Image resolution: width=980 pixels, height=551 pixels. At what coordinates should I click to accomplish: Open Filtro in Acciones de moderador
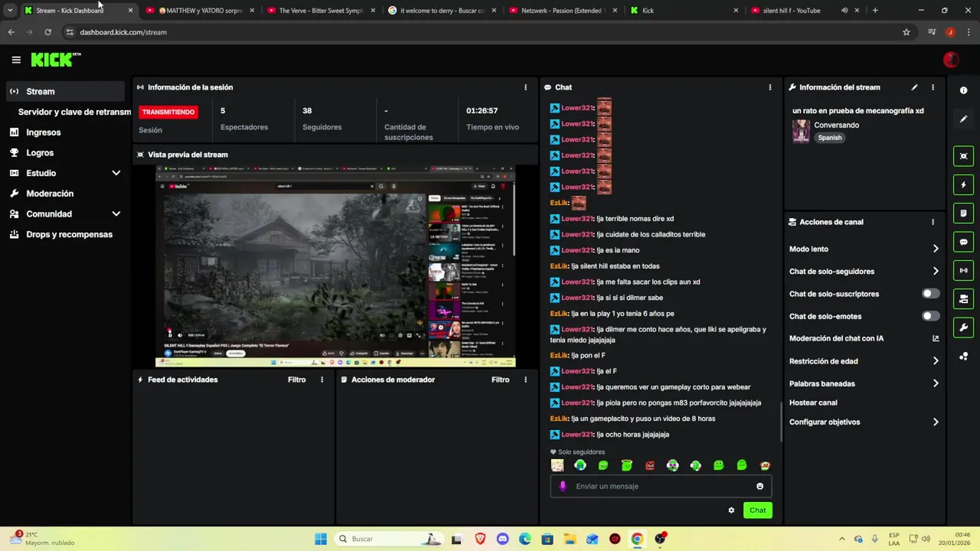pyautogui.click(x=500, y=380)
